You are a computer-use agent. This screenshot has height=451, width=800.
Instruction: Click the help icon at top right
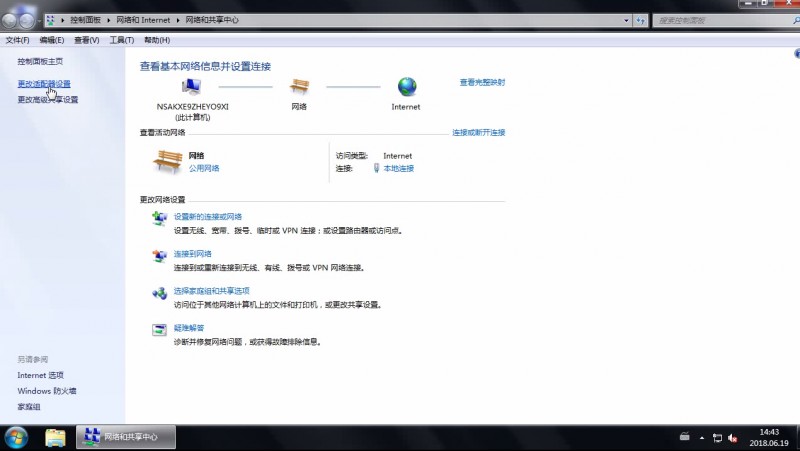coord(797,54)
